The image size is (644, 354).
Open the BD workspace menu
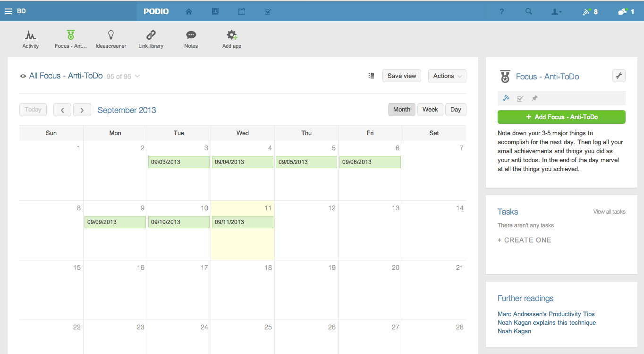(15, 11)
